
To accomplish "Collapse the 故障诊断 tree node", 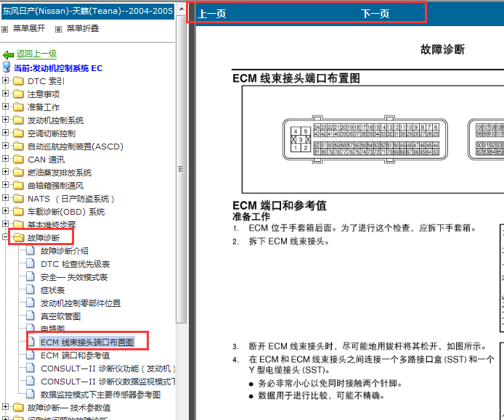I will point(5,237).
